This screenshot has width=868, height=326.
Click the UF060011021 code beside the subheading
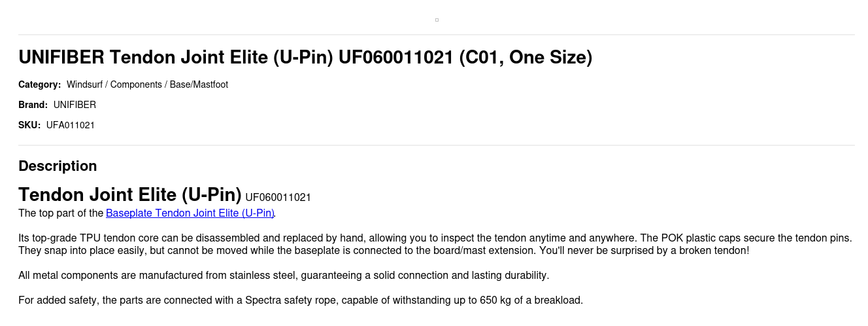coord(278,197)
